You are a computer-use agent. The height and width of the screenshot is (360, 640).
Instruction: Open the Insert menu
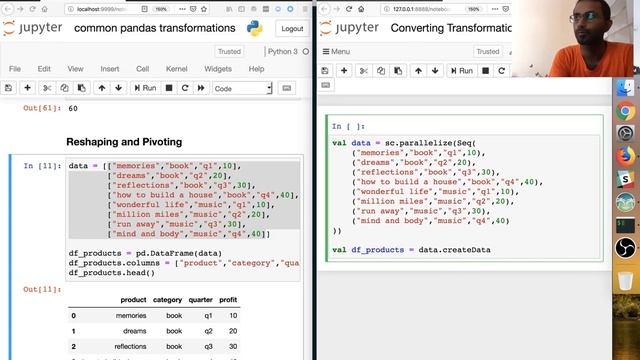tap(110, 69)
